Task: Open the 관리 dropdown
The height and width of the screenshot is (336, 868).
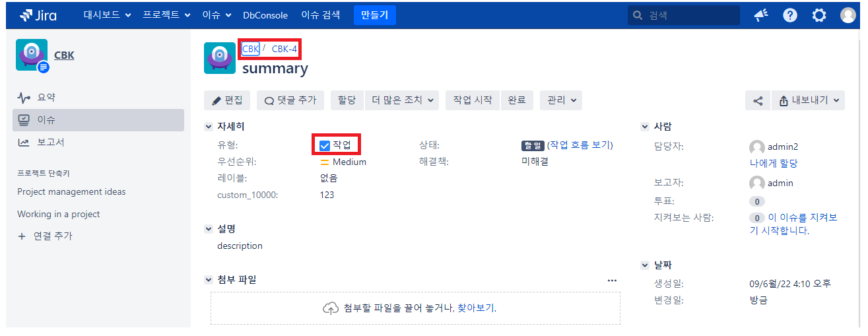Action: click(x=561, y=100)
